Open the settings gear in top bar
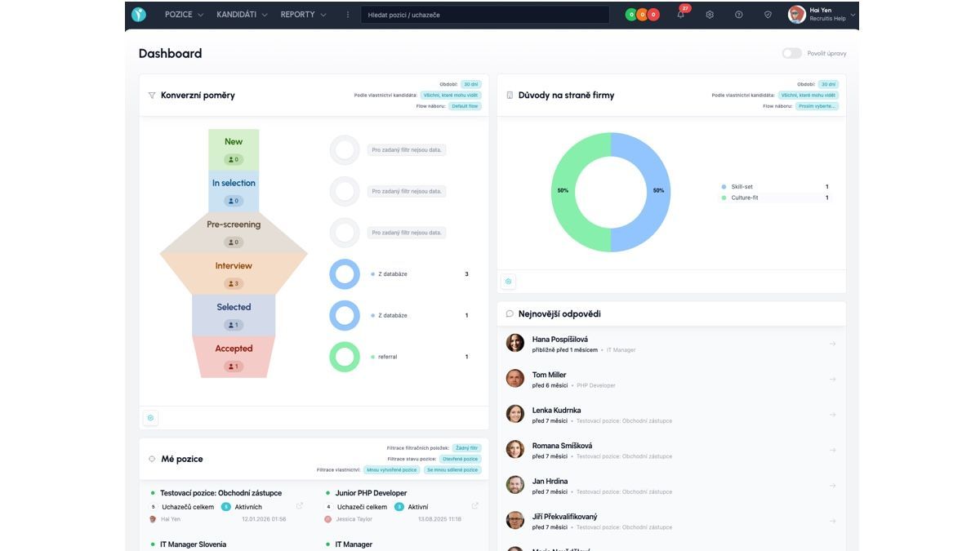The image size is (980, 551). (710, 15)
